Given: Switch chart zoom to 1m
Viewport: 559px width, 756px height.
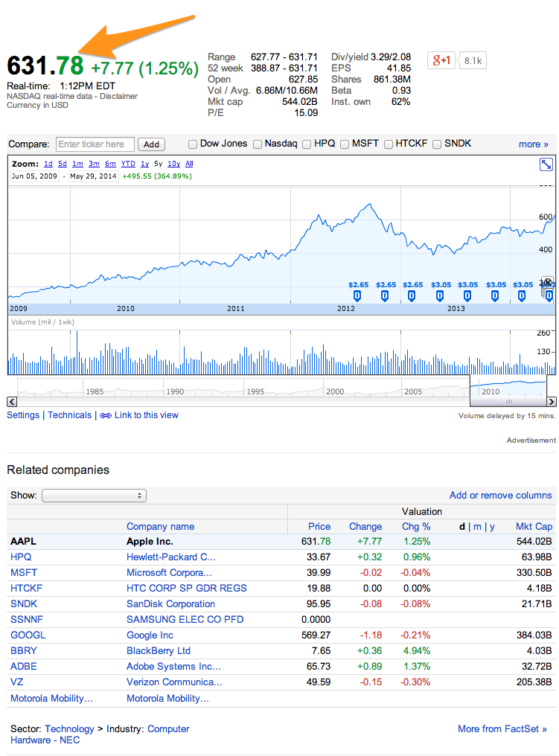Looking at the screenshot, I should click(77, 164).
